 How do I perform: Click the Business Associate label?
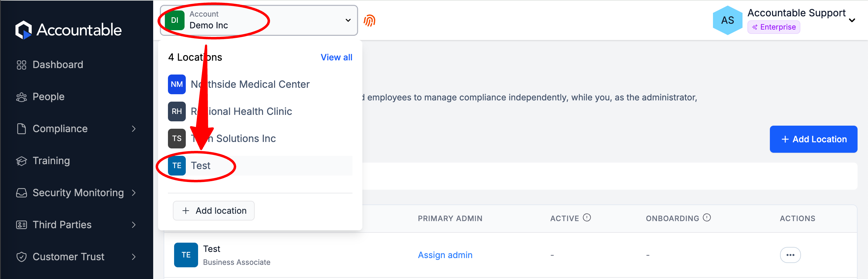point(237,262)
